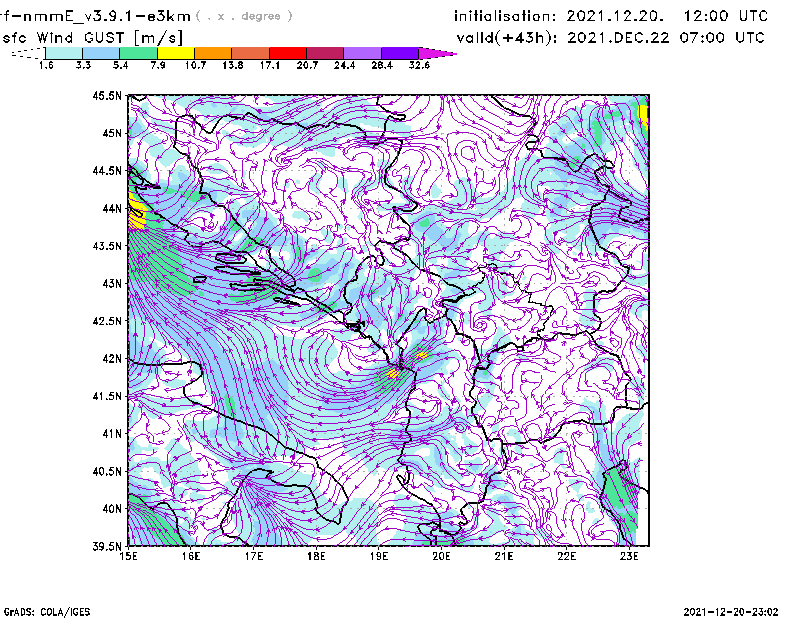Click the '15E' longitude label
Image resolution: width=800 pixels, height=618 pixels.
click(x=128, y=556)
